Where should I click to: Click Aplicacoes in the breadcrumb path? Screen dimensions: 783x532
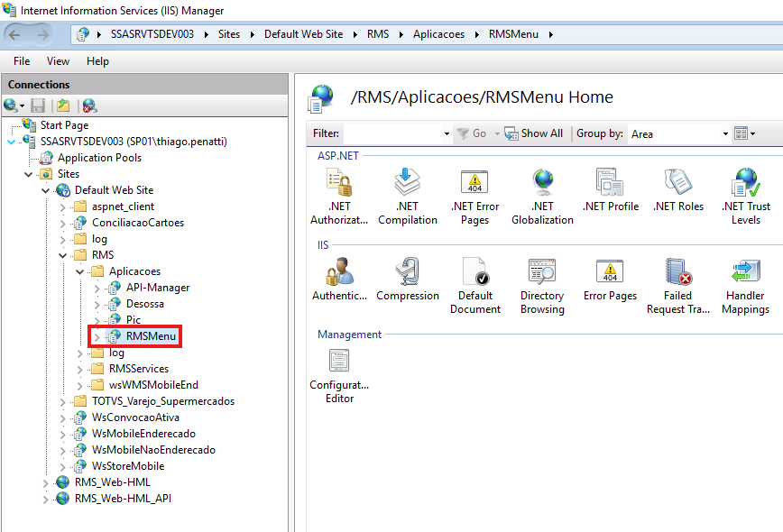click(438, 34)
